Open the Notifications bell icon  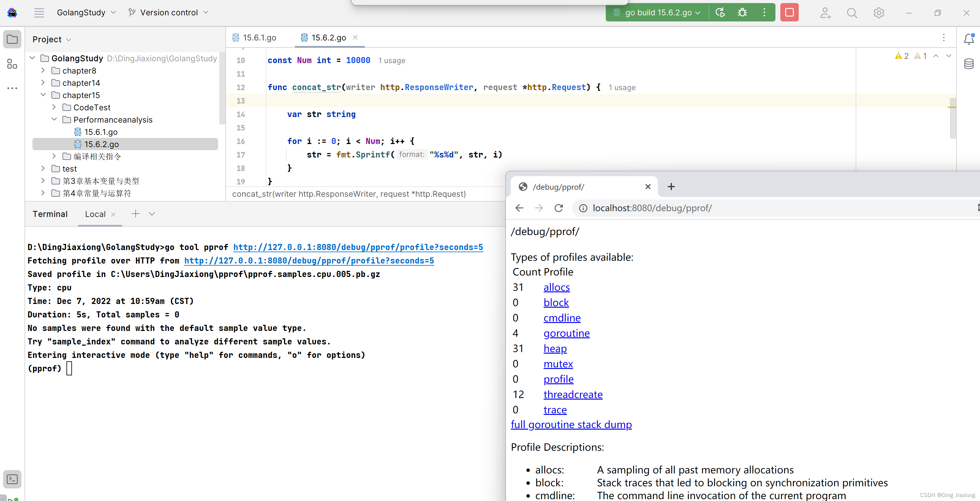coord(969,39)
